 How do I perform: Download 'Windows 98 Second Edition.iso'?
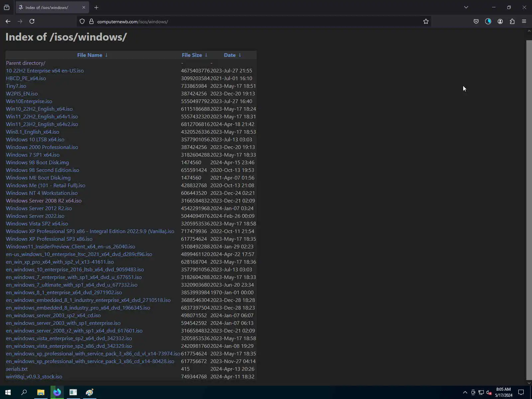coord(43,170)
